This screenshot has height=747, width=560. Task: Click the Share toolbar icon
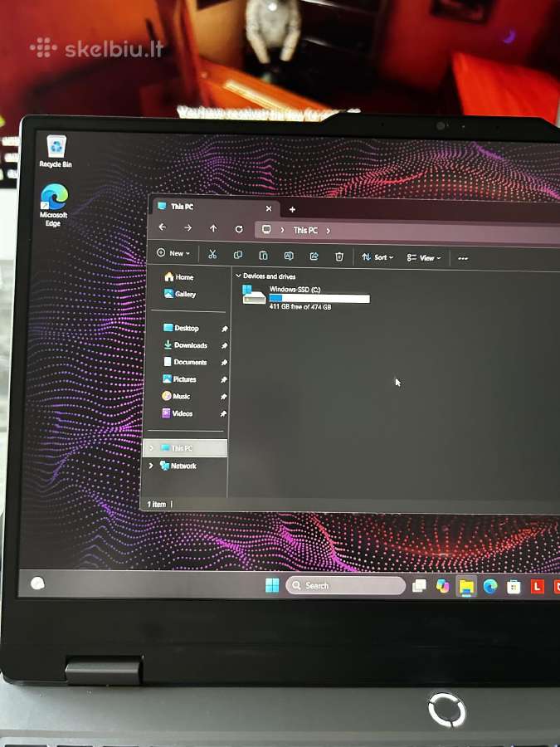pos(314,256)
